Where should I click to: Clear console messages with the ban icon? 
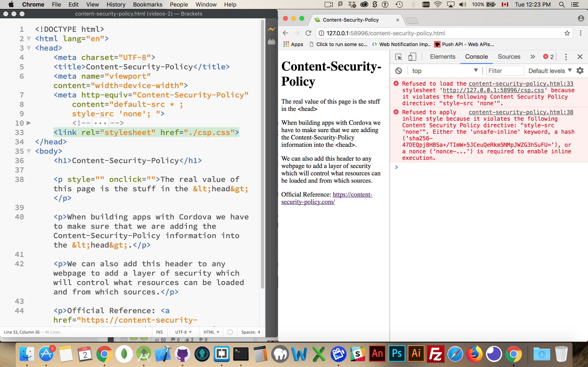click(398, 71)
